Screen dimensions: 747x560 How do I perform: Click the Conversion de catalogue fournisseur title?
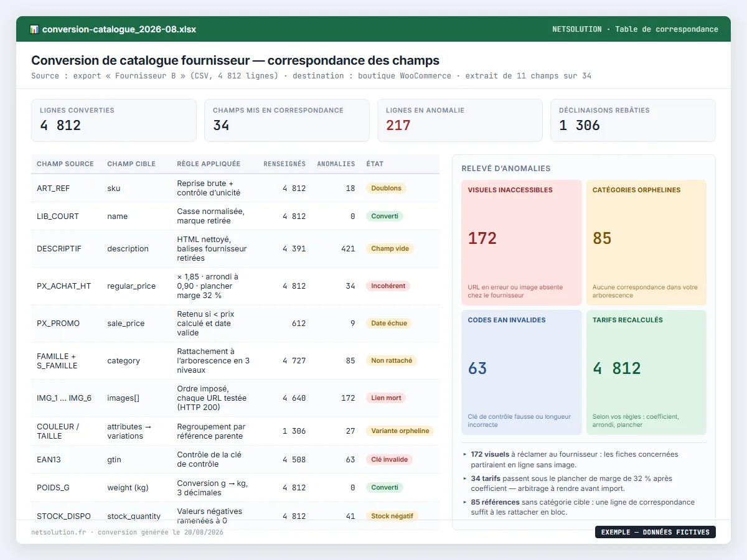point(235,60)
